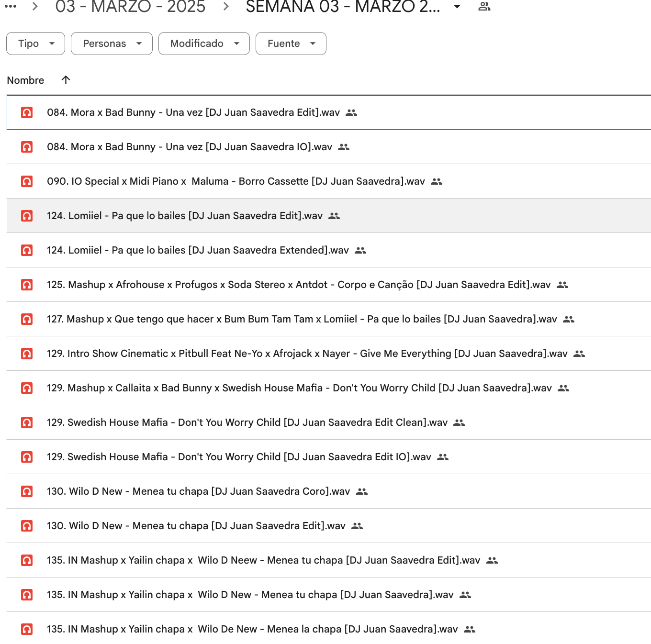Click audio icon for Corpo e Canção mashup
Screen dimensions: 651x644
27,285
